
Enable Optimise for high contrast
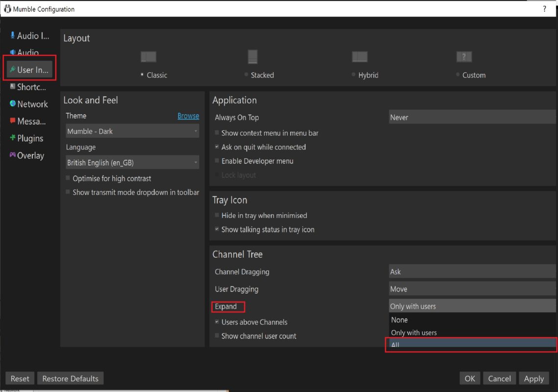[68, 178]
